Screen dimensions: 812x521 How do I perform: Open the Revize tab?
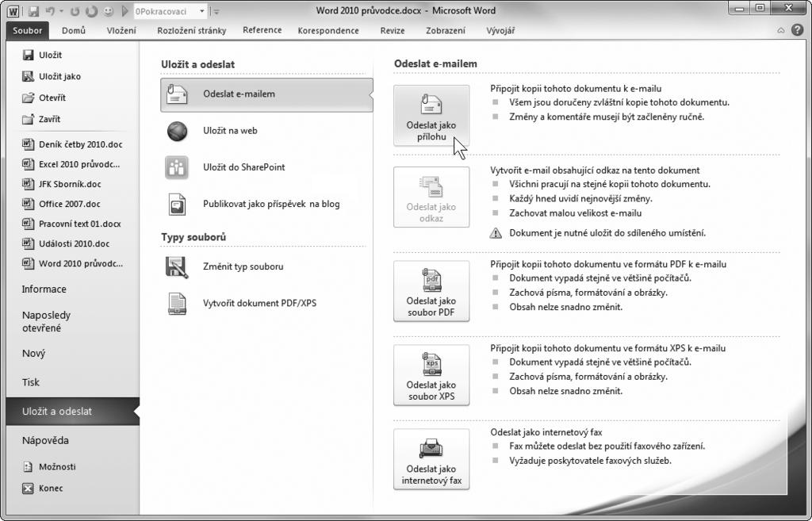click(x=393, y=31)
